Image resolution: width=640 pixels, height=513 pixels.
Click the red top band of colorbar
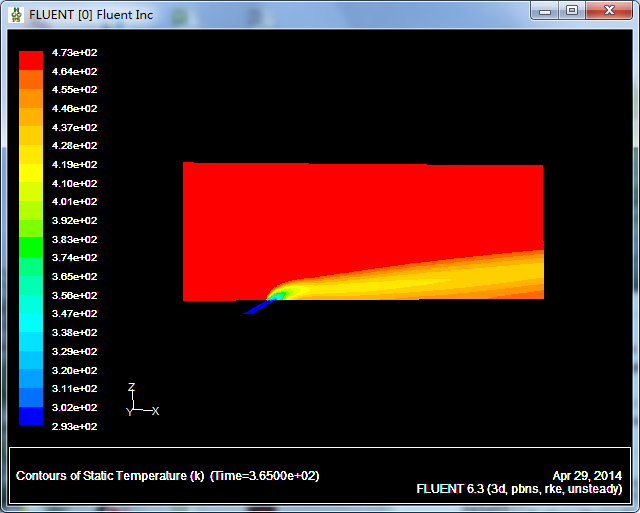point(31,60)
